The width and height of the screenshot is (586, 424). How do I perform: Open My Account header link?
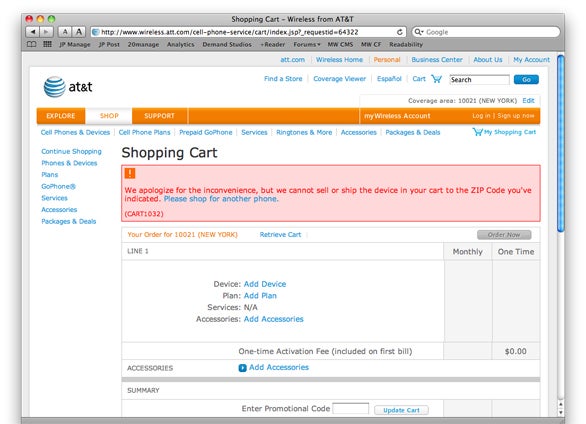tap(531, 60)
